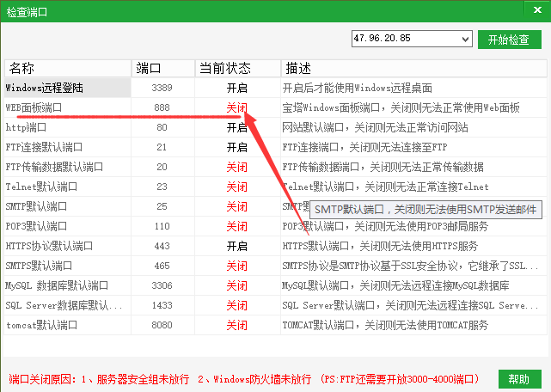Select the Telnet默认端口 name cell

click(67, 187)
